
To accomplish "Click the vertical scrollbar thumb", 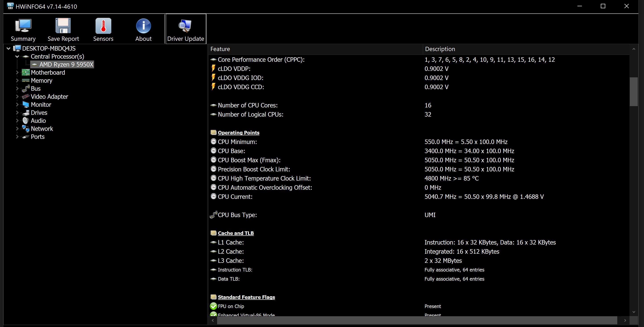I will [633, 92].
